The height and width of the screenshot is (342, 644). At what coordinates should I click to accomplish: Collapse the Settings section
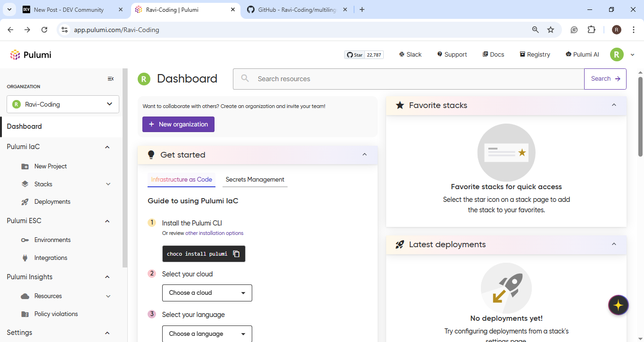point(107,333)
